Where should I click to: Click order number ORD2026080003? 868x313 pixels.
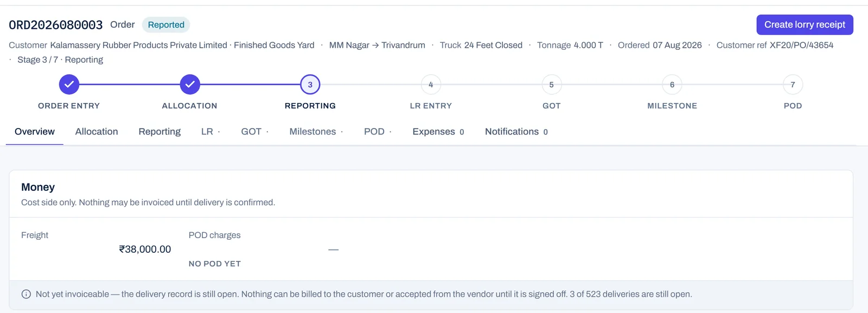pos(56,25)
